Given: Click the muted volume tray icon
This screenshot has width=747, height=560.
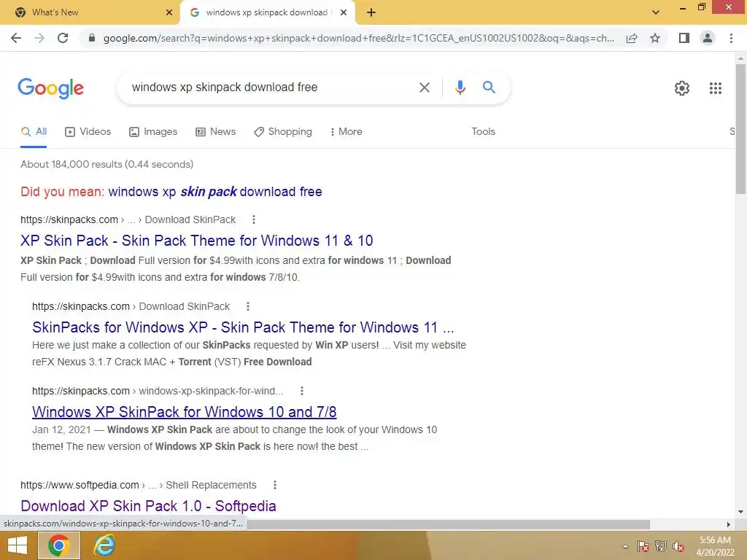Looking at the screenshot, I should click(x=678, y=546).
